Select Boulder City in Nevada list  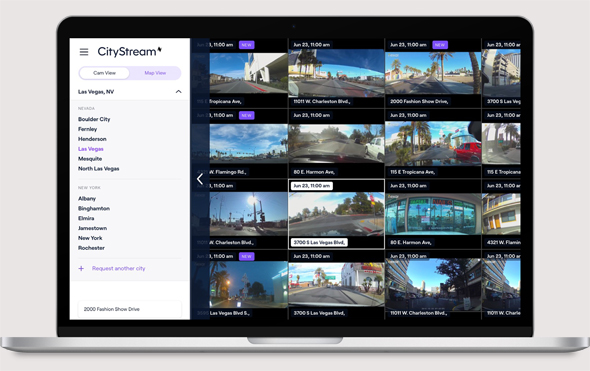94,119
